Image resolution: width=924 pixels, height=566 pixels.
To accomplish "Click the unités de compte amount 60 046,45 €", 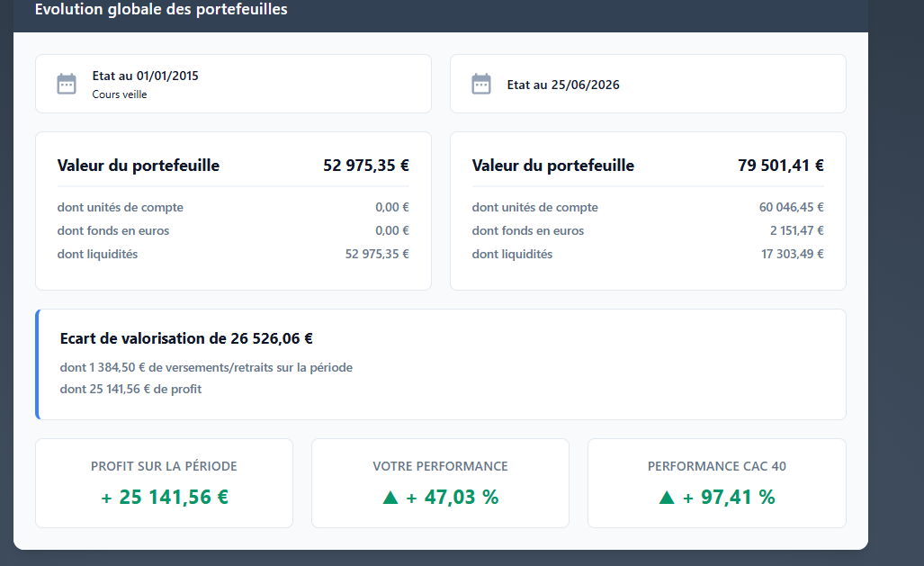I will (x=792, y=208).
